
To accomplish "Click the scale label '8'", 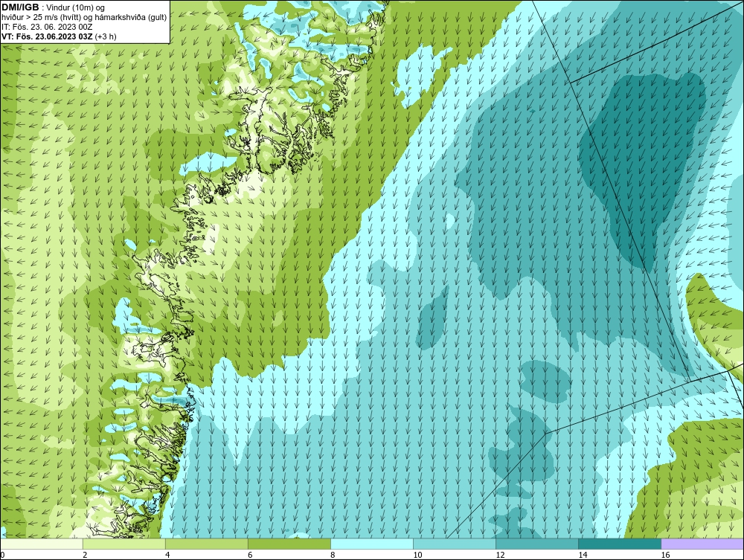I will coord(333,555).
